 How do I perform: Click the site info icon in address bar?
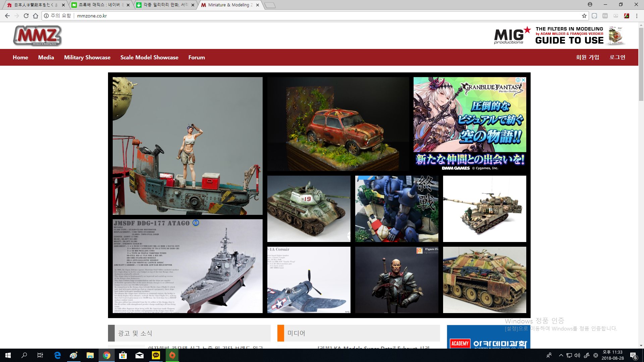point(46,16)
